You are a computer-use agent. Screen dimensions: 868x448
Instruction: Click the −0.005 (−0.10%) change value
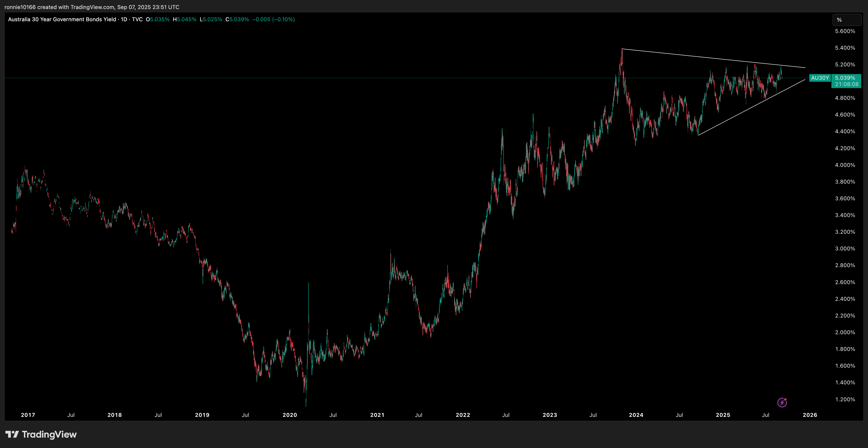tap(273, 20)
